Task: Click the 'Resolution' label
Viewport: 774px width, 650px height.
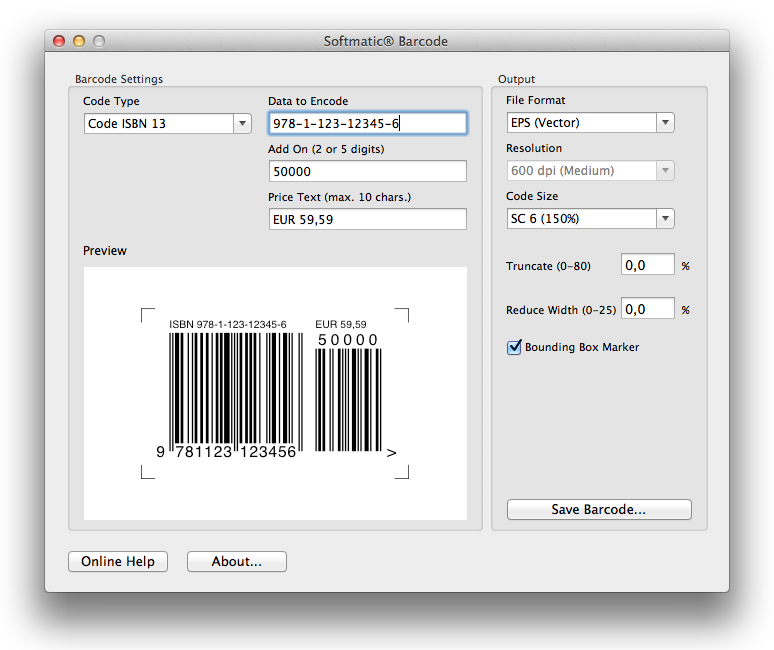Action: (x=534, y=148)
